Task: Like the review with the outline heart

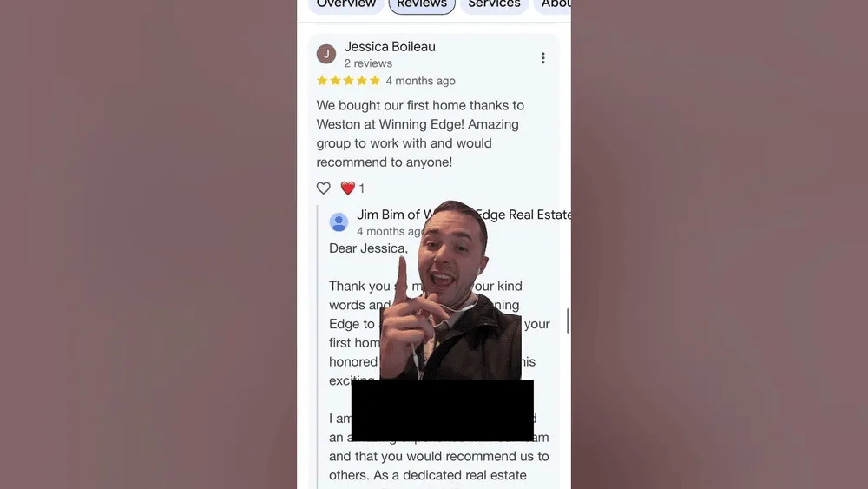Action: tap(323, 188)
